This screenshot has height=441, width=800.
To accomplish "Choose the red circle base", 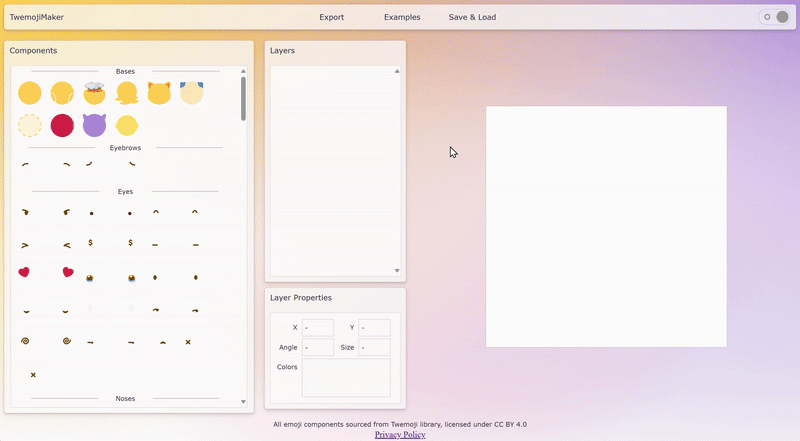I will [62, 125].
